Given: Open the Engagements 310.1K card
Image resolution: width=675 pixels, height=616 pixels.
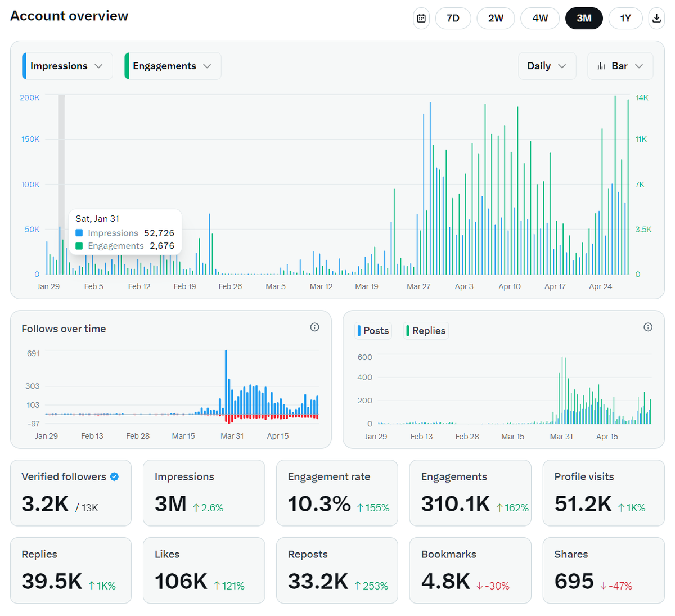Looking at the screenshot, I should [x=470, y=493].
